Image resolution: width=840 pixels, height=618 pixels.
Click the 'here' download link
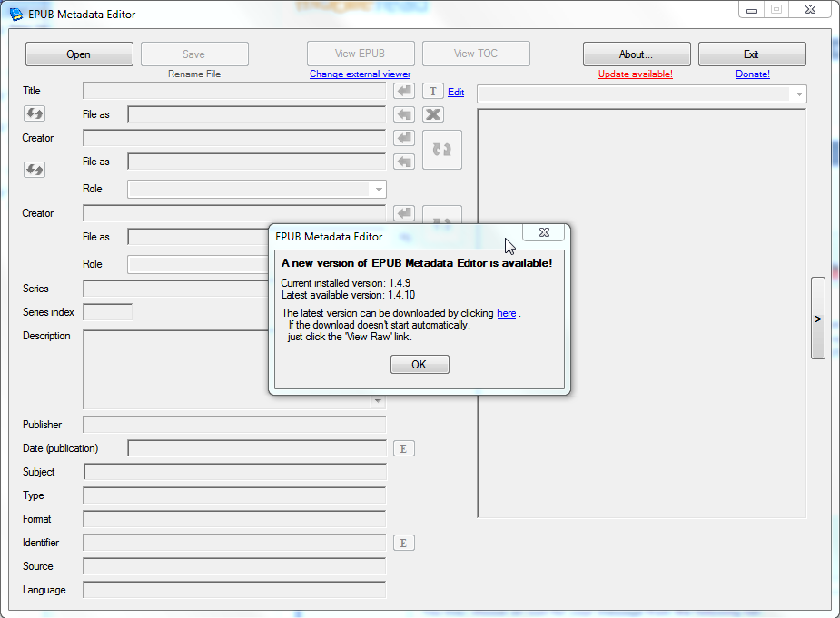506,313
